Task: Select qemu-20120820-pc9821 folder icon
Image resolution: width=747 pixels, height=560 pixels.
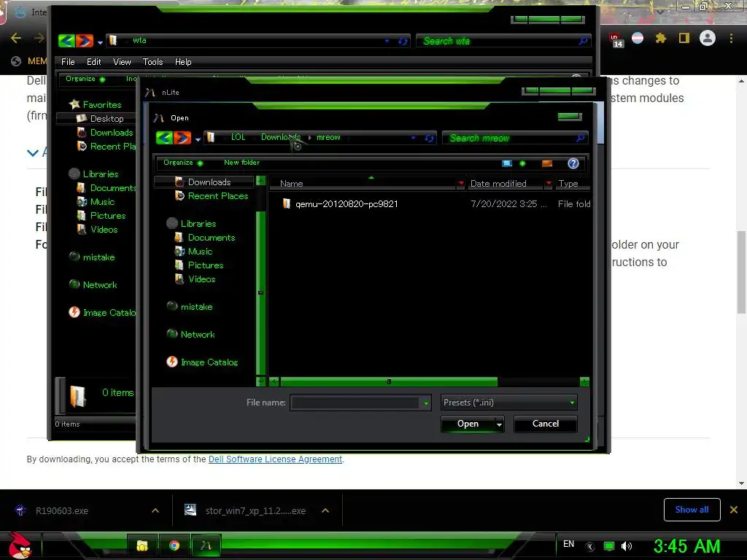Action: pos(286,204)
